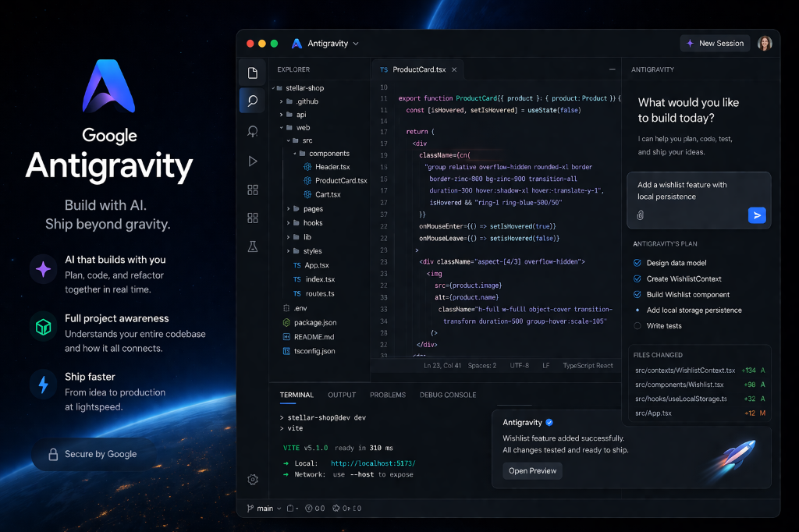Click the user avatar in title bar
The width and height of the screenshot is (799, 532).
pos(765,44)
